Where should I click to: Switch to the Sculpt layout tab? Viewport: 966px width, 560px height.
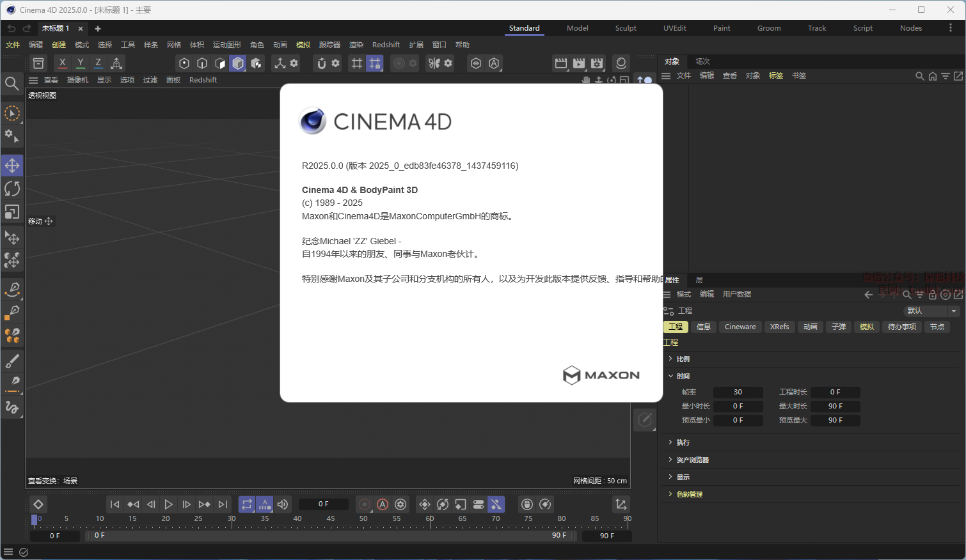pyautogui.click(x=625, y=28)
